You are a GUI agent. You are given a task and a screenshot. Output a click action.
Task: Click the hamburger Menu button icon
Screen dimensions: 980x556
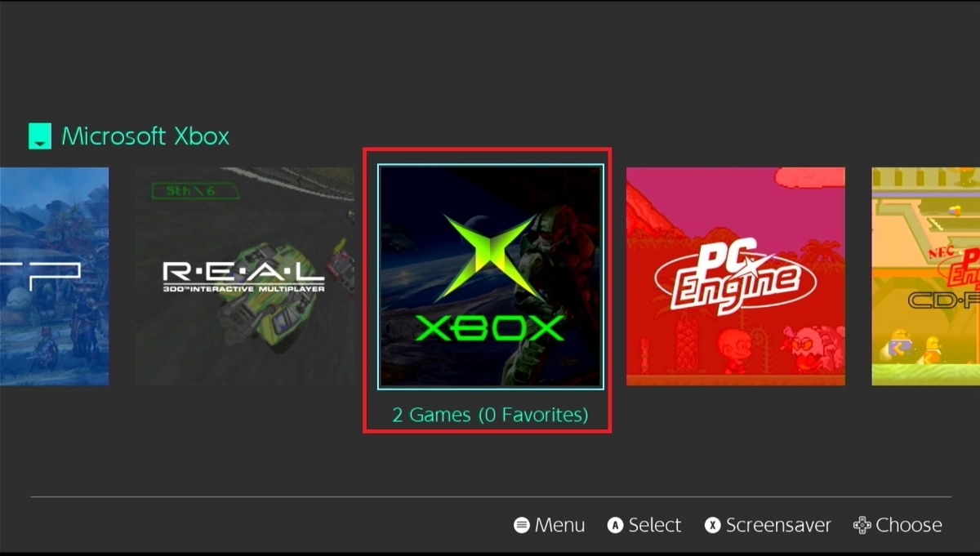[521, 525]
